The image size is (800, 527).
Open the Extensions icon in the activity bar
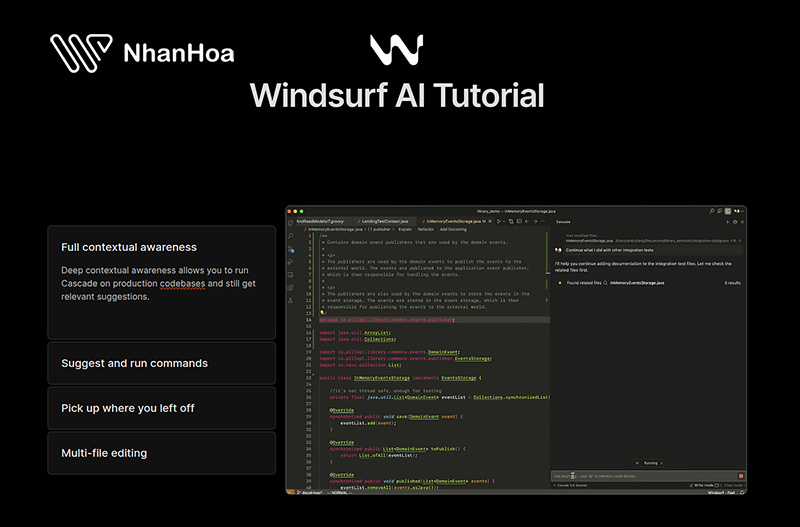(290, 288)
